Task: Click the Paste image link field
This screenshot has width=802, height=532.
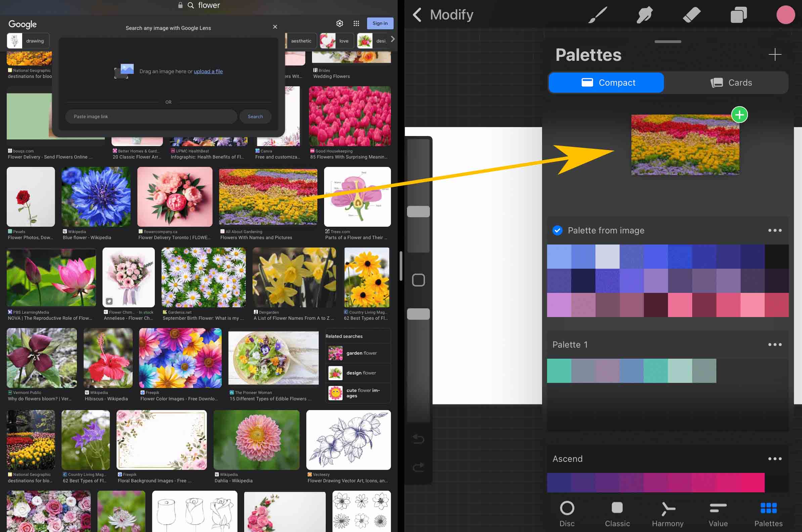Action: tap(151, 116)
